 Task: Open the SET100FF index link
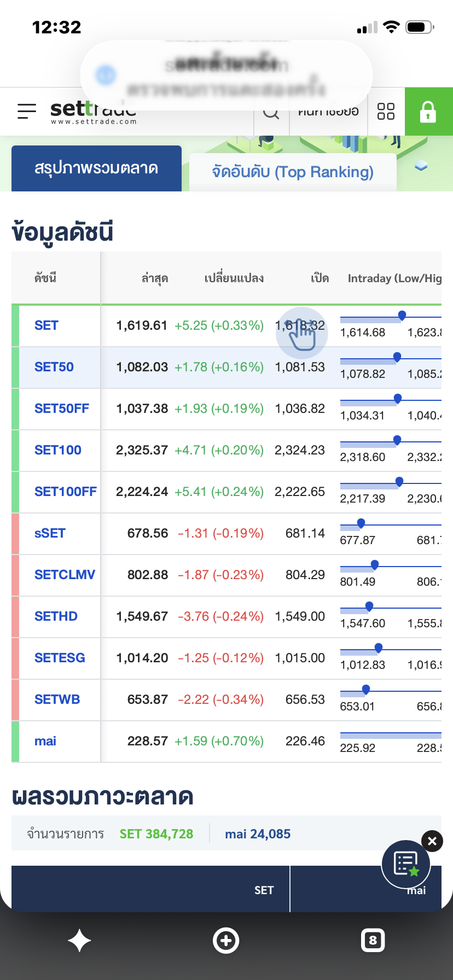66,492
